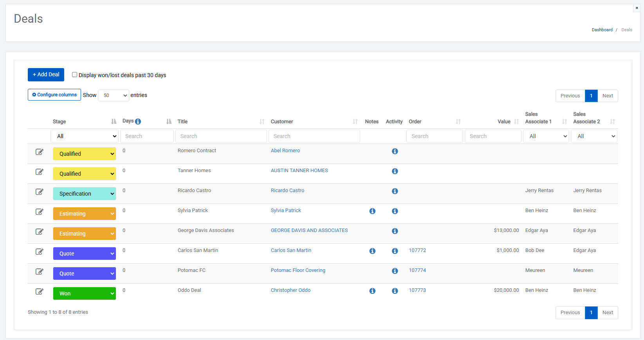Click the Add Deal button
This screenshot has width=644, height=340.
pyautogui.click(x=46, y=75)
